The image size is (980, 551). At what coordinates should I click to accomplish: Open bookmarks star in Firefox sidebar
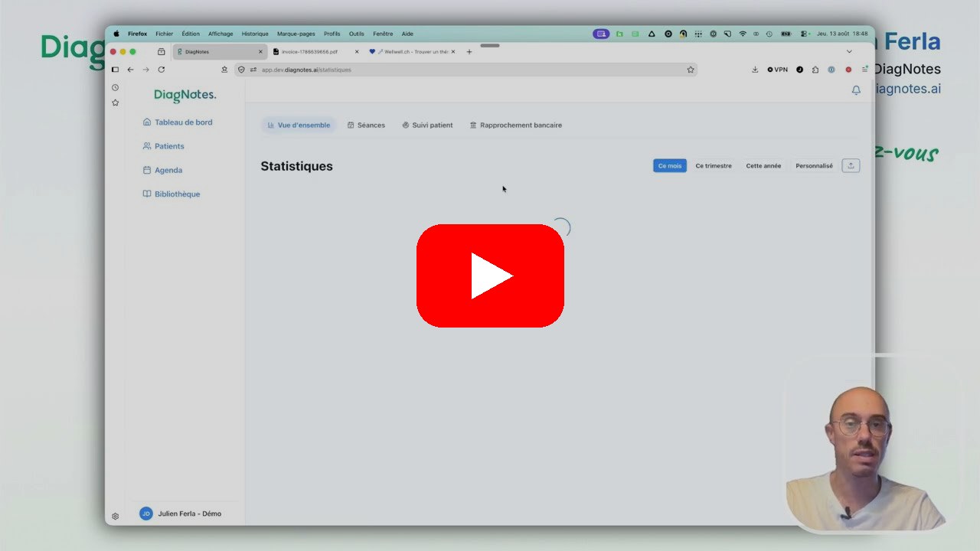point(115,103)
